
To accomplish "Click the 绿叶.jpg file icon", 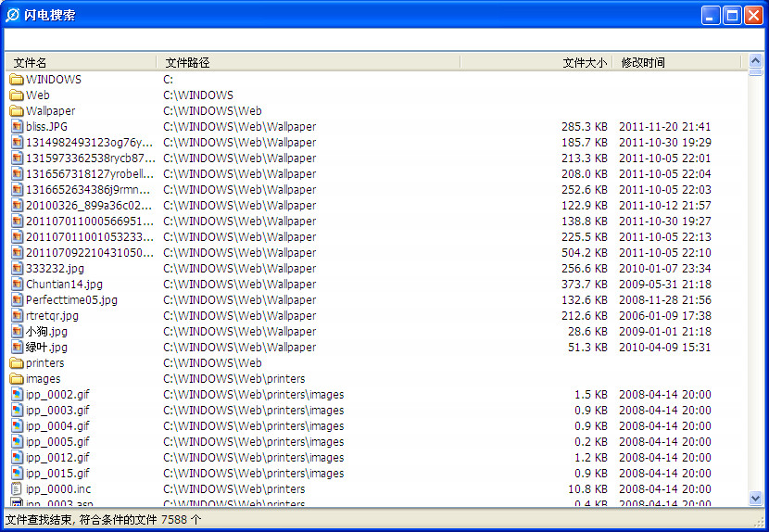I will click(x=18, y=347).
